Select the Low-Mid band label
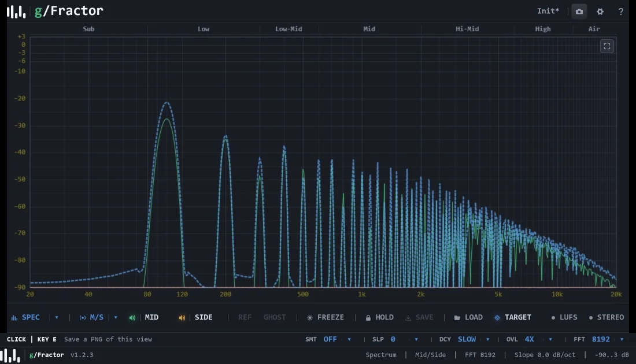 point(289,29)
